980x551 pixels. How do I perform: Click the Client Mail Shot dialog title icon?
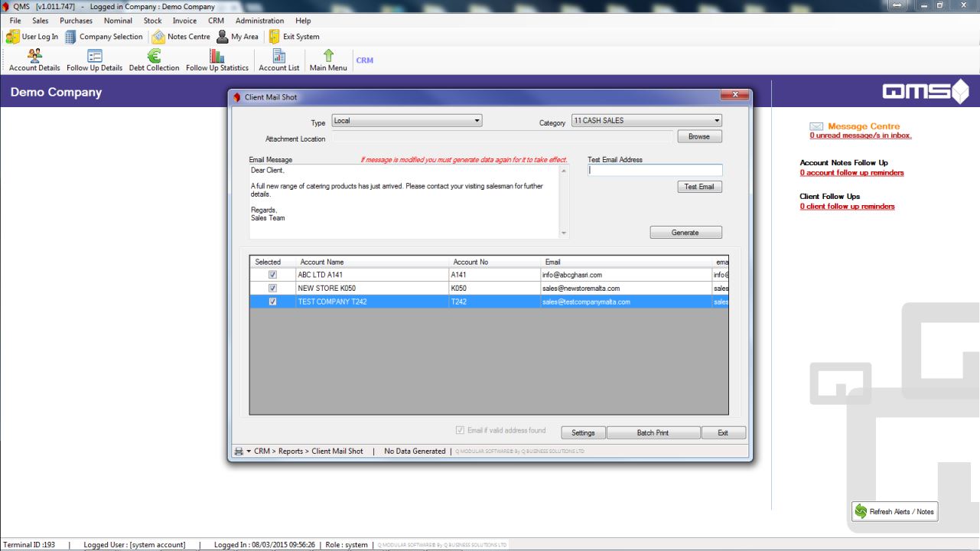coord(236,97)
